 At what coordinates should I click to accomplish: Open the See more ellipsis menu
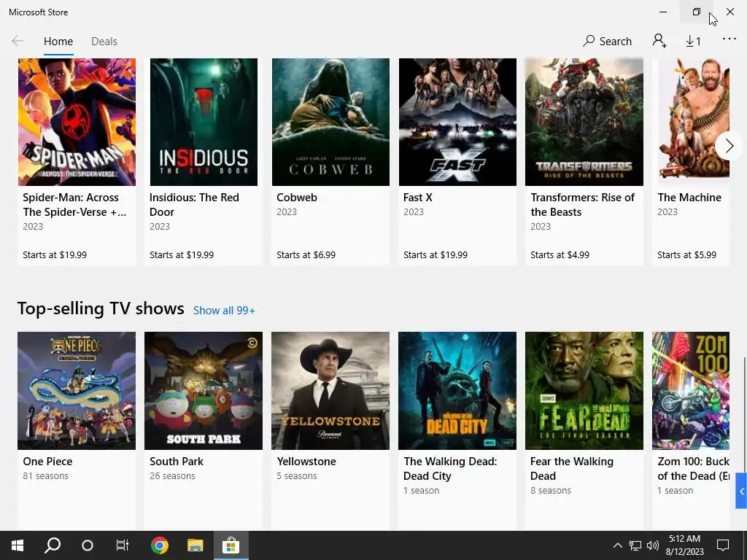pyautogui.click(x=729, y=39)
